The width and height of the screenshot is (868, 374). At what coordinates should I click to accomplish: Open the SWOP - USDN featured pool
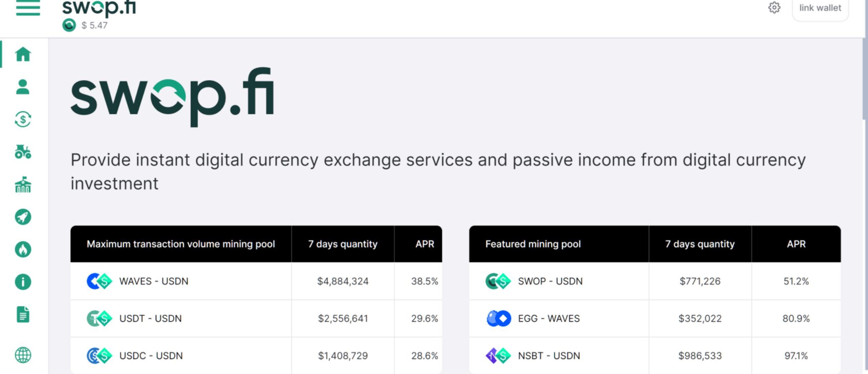pyautogui.click(x=550, y=281)
